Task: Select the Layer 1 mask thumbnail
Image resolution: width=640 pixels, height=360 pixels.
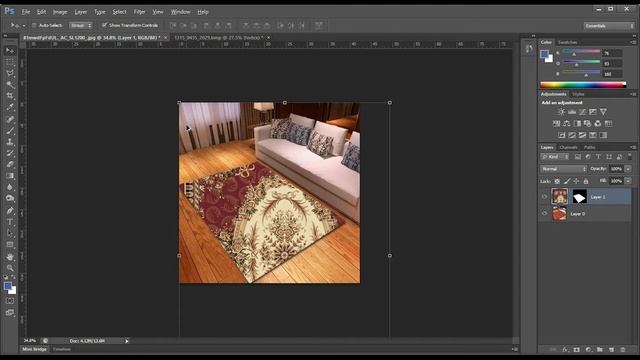Action: point(579,197)
